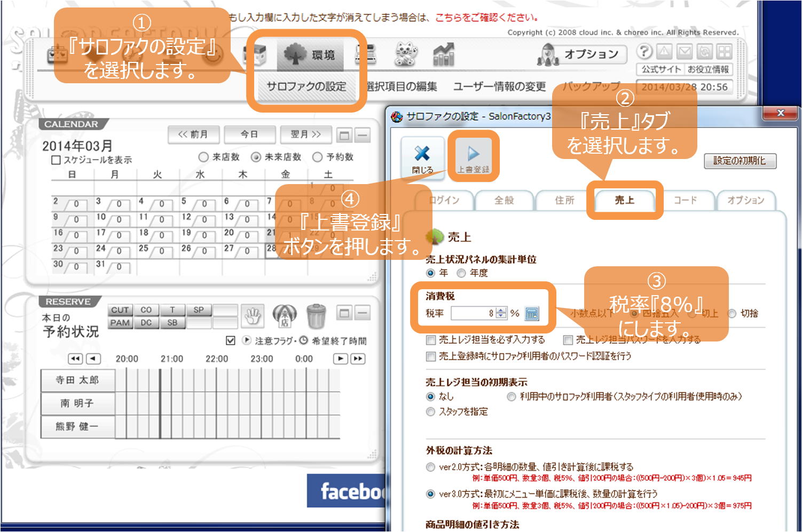Open 公式サイト link button
The height and width of the screenshot is (532, 802).
(661, 69)
